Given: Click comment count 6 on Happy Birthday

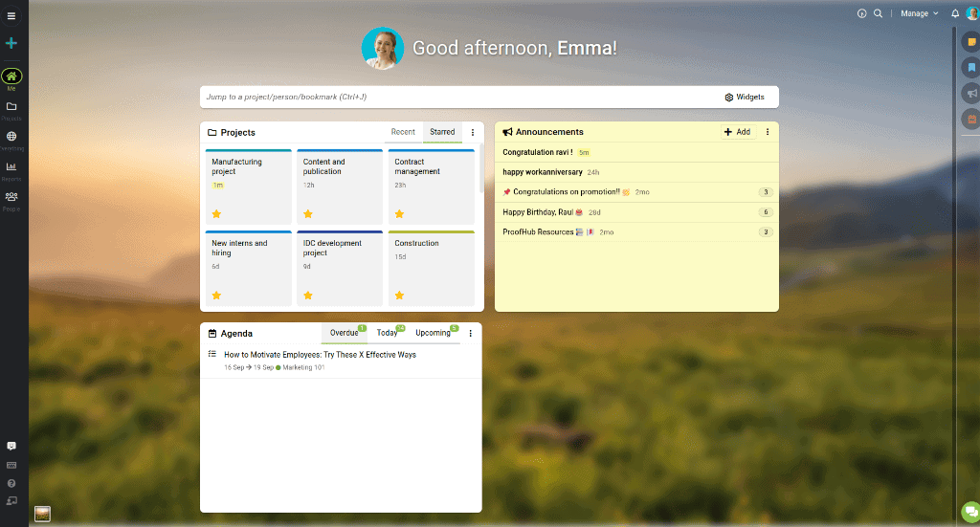Looking at the screenshot, I should click(x=766, y=212).
